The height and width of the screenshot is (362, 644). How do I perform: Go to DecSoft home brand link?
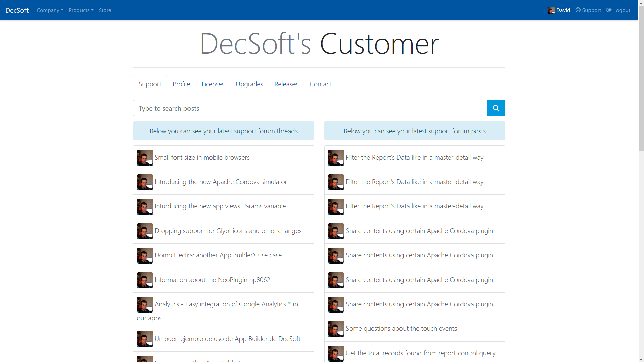click(x=17, y=10)
